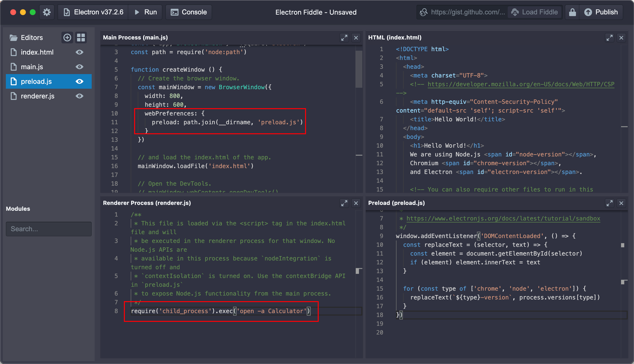Click the file icon beside main.js
Screen dimensions: 634x364
coord(13,67)
